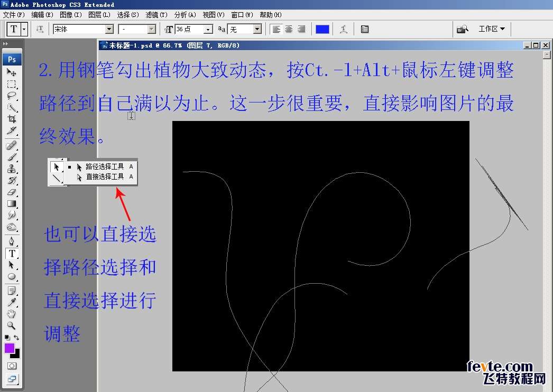Click the blue text color swatch
This screenshot has width=553, height=392.
[x=322, y=29]
